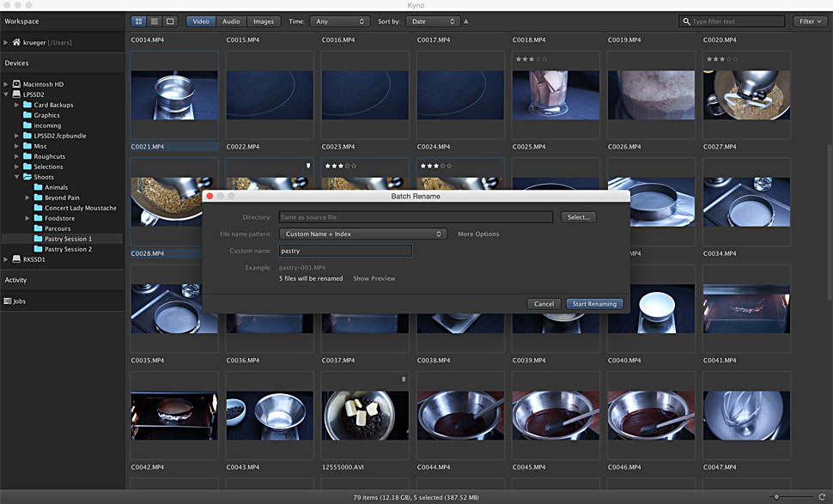Open the Parcours folder
This screenshot has height=504, width=833.
pyautogui.click(x=52, y=228)
